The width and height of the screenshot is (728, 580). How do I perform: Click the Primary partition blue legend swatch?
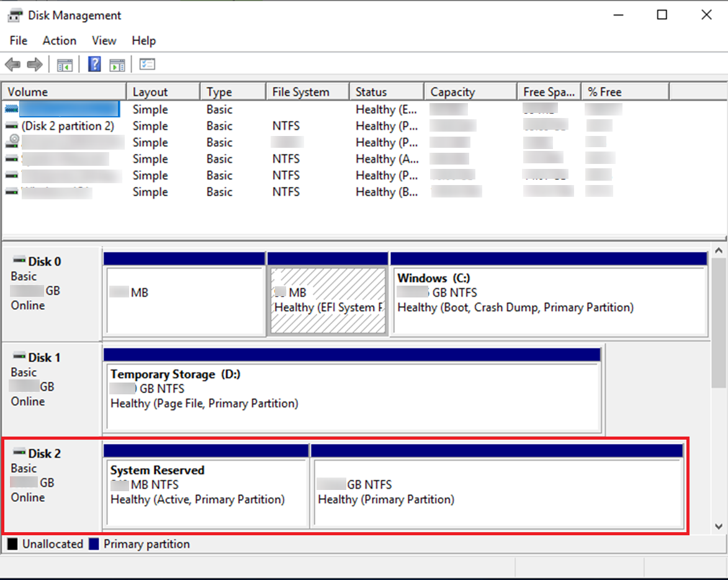tap(94, 545)
